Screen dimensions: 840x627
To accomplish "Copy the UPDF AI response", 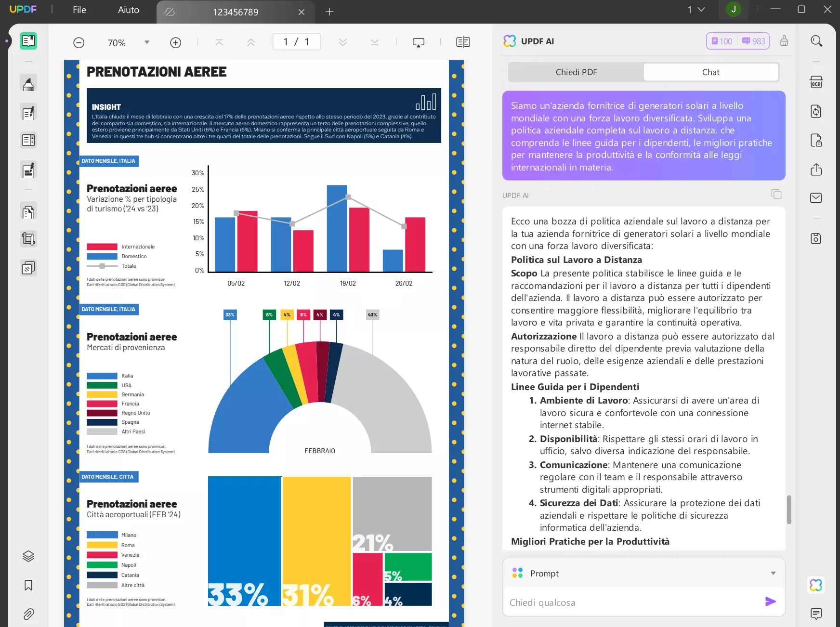I will point(776,194).
